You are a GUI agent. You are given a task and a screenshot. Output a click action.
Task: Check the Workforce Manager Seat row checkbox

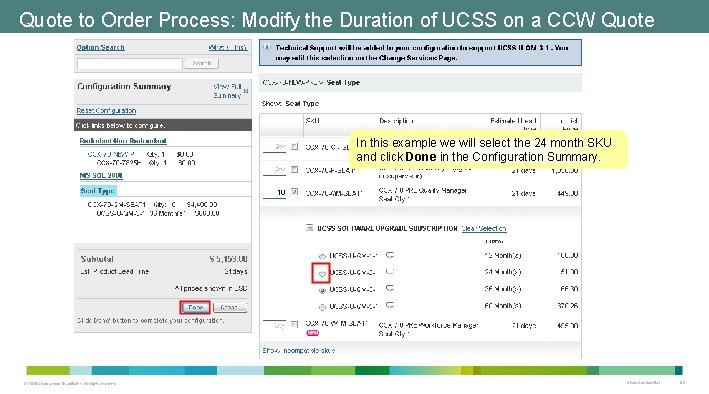coord(295,324)
